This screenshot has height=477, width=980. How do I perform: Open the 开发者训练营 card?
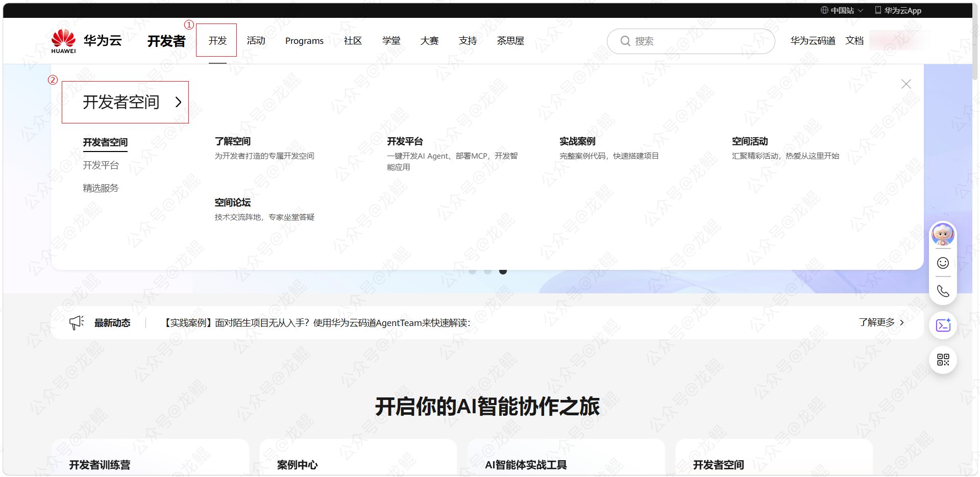pos(150,458)
